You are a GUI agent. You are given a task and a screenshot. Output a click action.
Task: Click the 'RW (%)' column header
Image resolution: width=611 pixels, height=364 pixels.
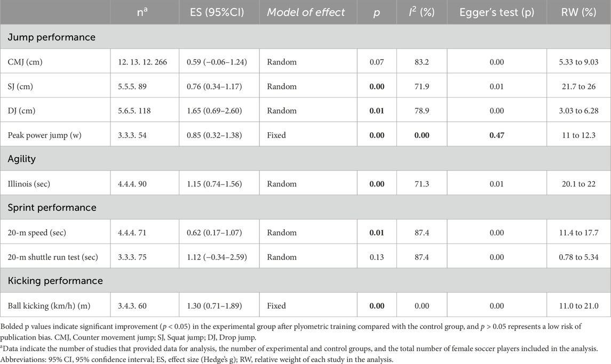(578, 13)
